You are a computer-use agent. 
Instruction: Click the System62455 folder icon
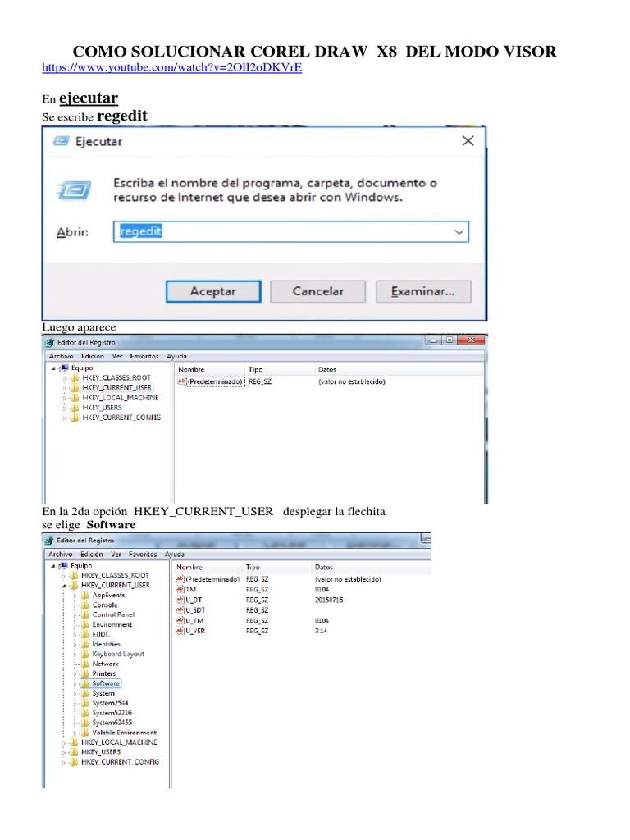(x=84, y=723)
